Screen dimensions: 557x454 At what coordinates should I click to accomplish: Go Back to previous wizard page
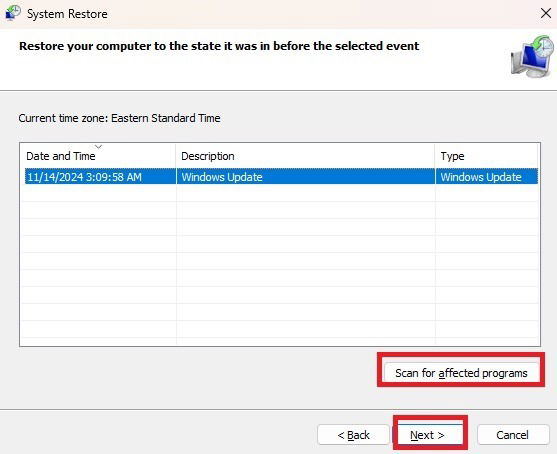click(353, 434)
